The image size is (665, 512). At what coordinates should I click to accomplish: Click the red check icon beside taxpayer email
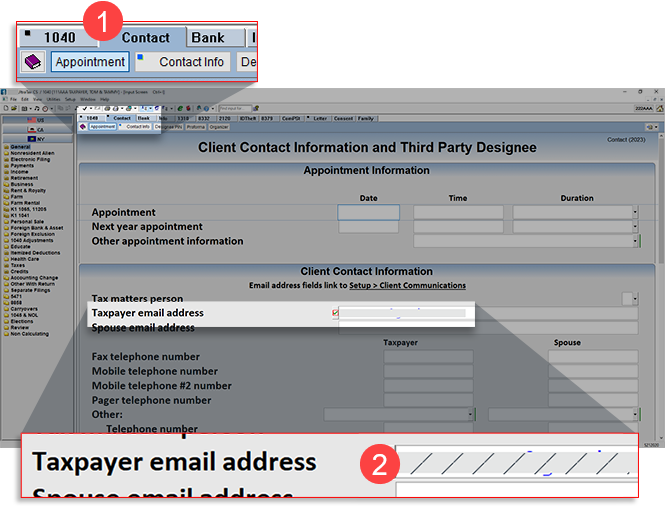click(x=335, y=313)
